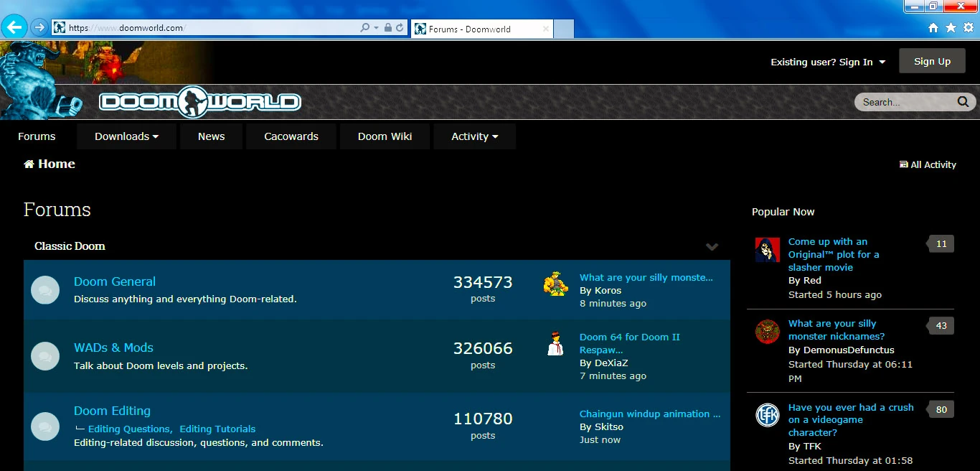The image size is (980, 471).
Task: Click the 326066 posts count
Action: pyautogui.click(x=483, y=348)
